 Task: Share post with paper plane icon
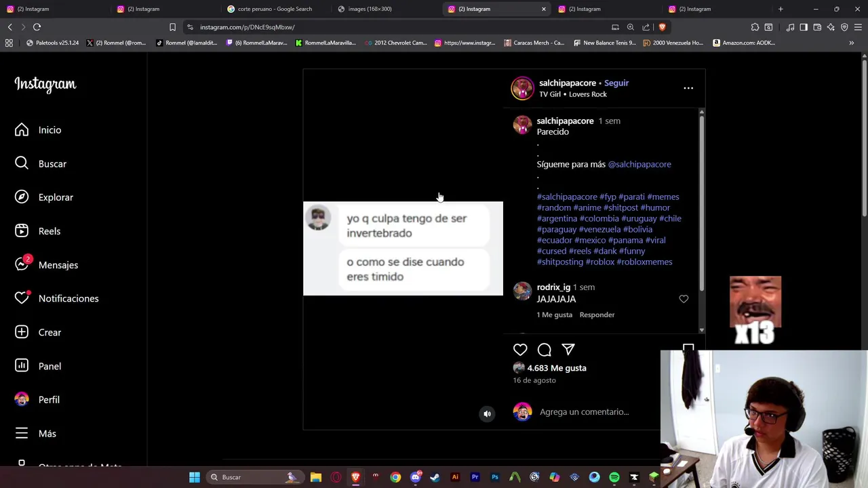tap(568, 350)
